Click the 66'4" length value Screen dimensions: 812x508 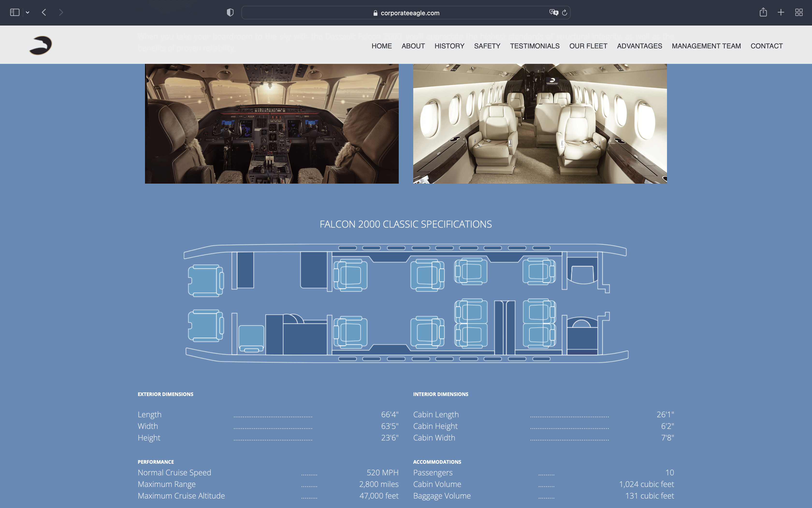pyautogui.click(x=390, y=414)
